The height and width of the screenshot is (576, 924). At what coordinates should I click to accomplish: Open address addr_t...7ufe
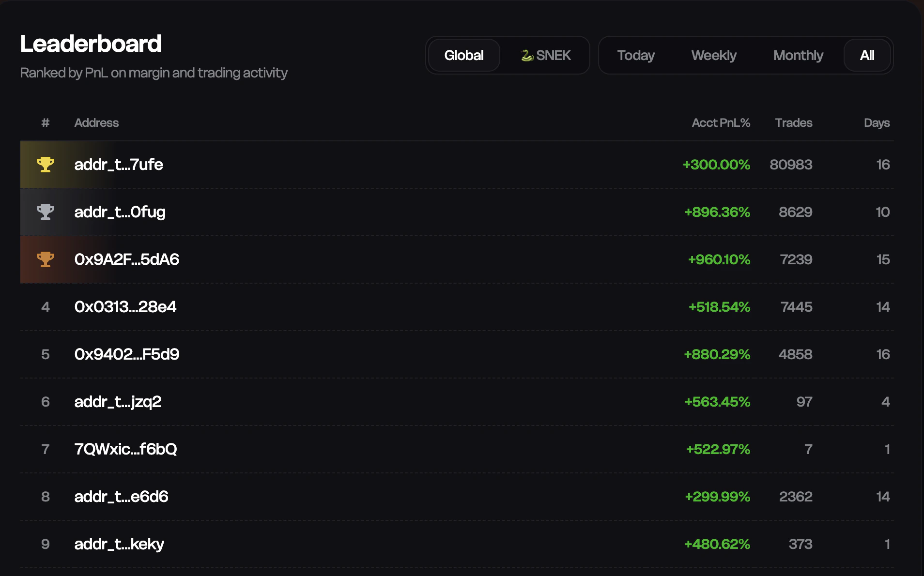click(x=119, y=165)
